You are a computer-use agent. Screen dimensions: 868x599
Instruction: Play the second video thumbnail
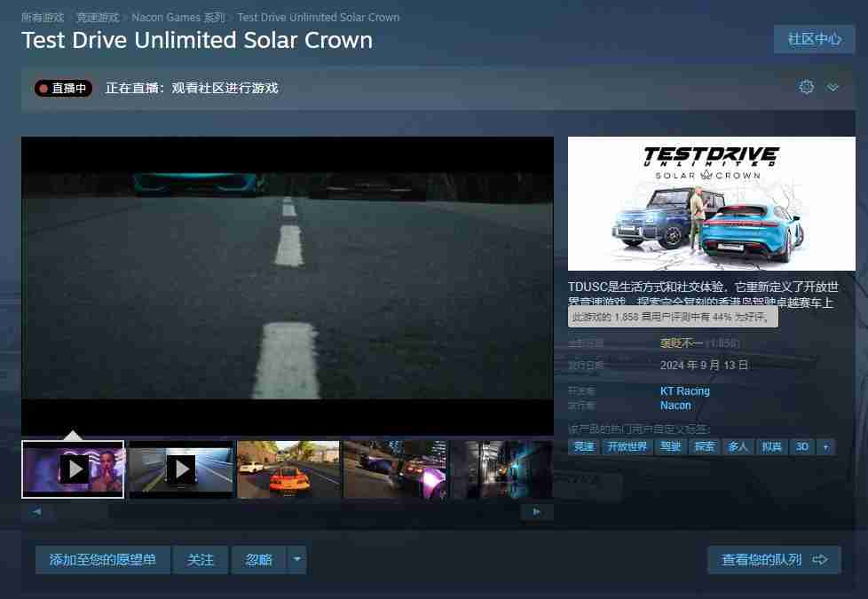182,469
